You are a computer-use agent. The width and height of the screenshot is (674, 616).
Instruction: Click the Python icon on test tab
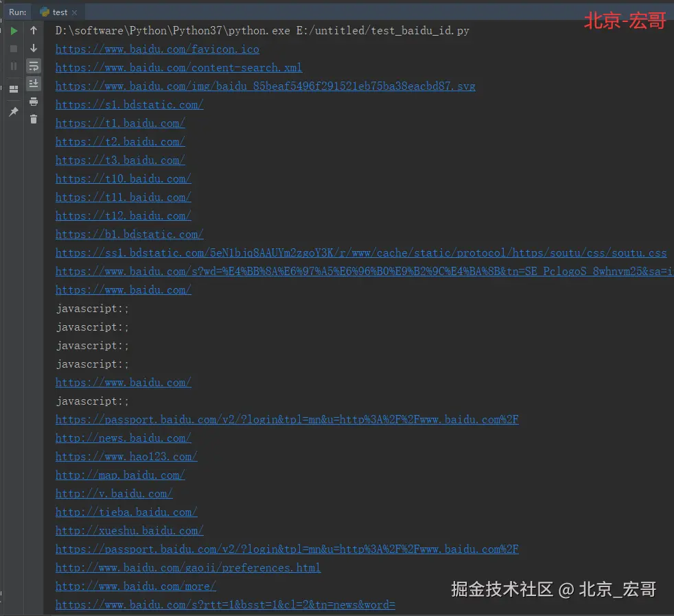coord(45,12)
